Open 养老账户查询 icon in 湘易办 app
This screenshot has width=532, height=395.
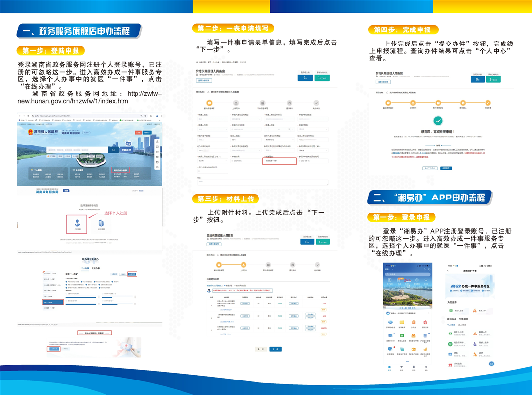[x=413, y=349]
